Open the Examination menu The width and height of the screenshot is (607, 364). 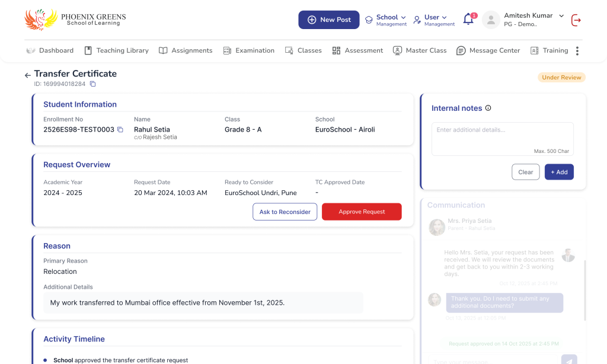click(248, 51)
